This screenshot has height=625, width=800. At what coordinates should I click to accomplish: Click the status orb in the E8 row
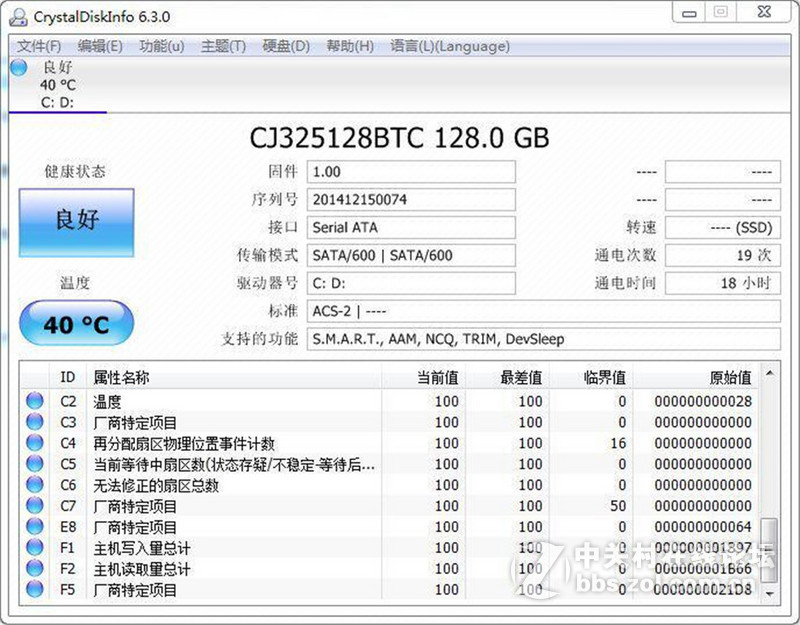35,526
